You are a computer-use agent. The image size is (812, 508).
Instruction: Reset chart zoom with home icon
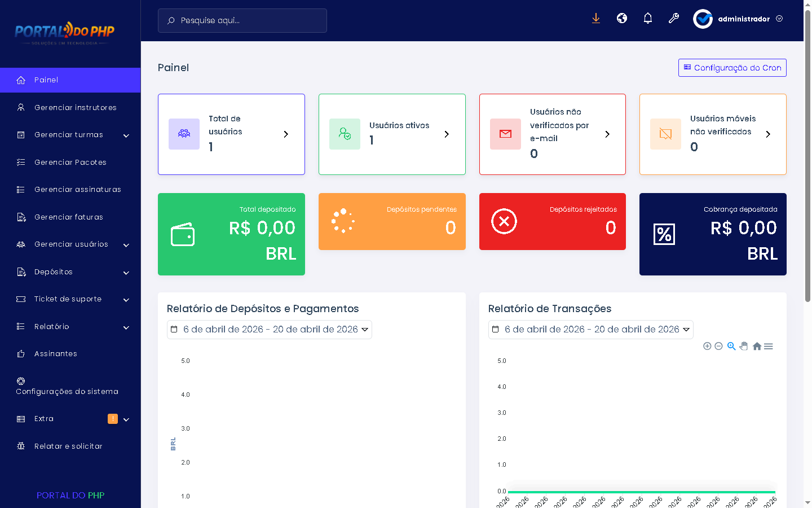pyautogui.click(x=757, y=346)
